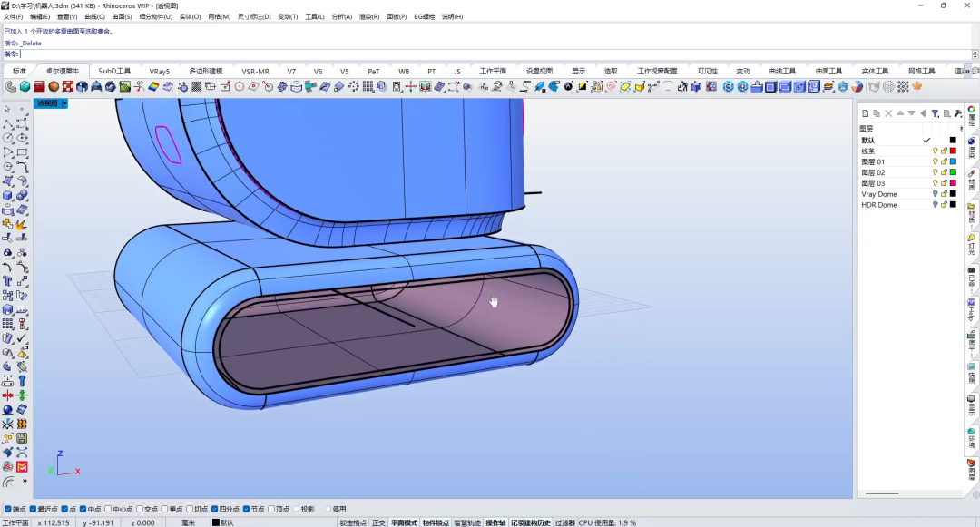The width and height of the screenshot is (980, 527).
Task: Open the 渲染(R) menu
Action: pos(368,17)
